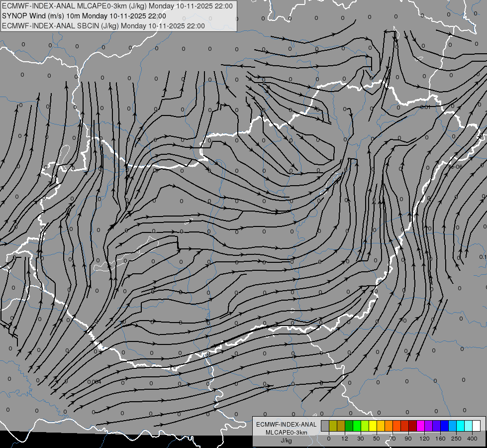Click the legend title ECMWF-INDEX-ANAL
Viewport: 487px width, 448px height.
287,425
